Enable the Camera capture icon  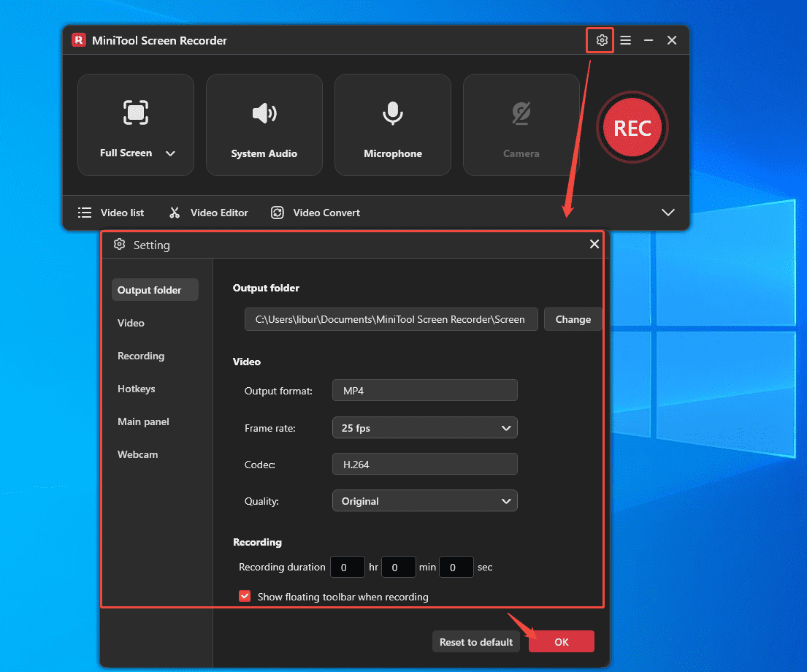521,113
